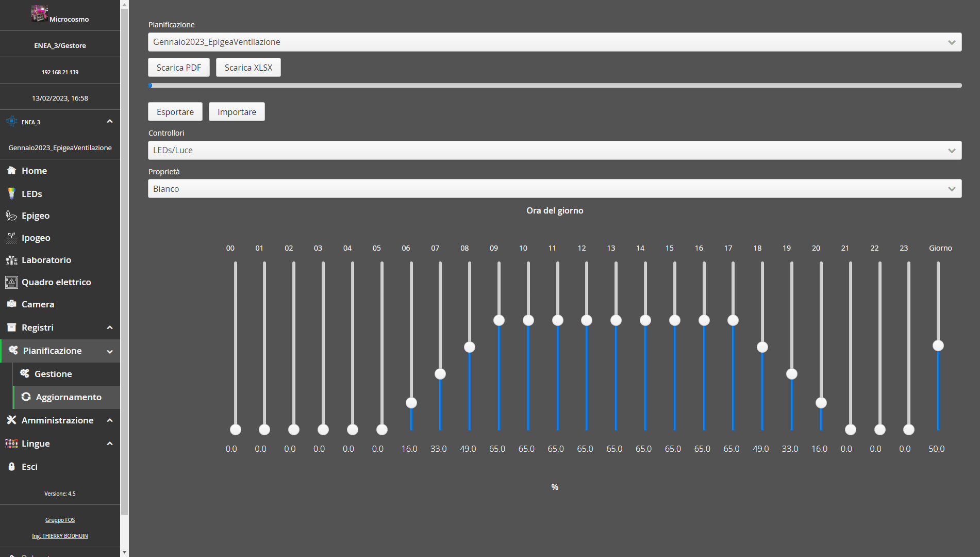The width and height of the screenshot is (980, 557).
Task: Follow the Gruppo FOS link
Action: 60,520
